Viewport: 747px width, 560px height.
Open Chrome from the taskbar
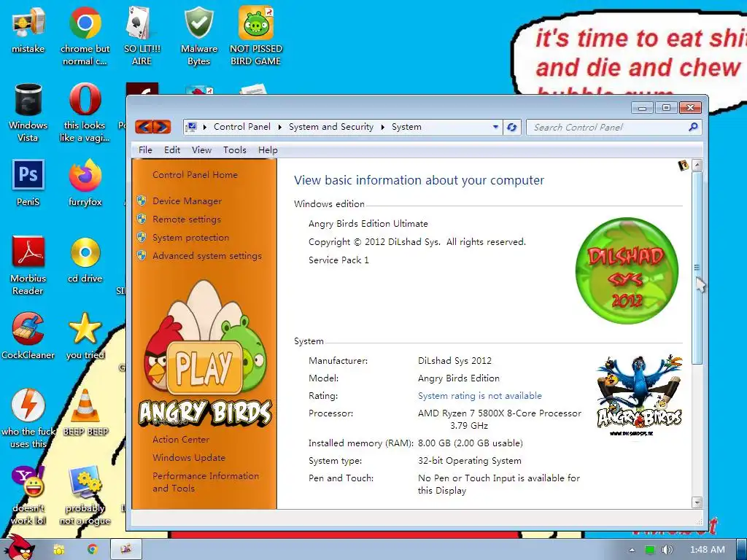(x=93, y=550)
